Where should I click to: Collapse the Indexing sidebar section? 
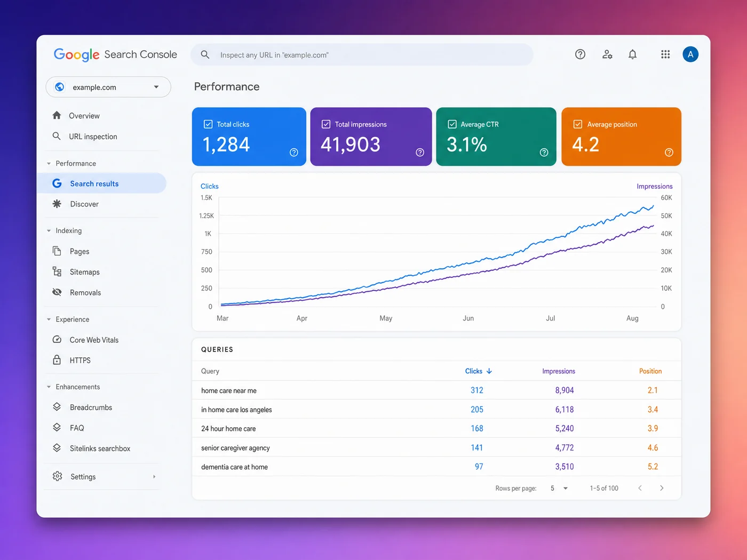(x=49, y=231)
